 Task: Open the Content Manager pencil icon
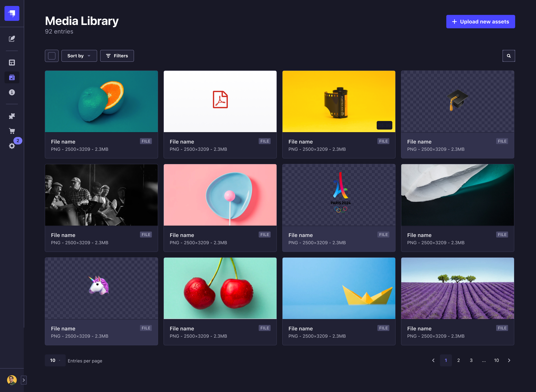point(12,39)
